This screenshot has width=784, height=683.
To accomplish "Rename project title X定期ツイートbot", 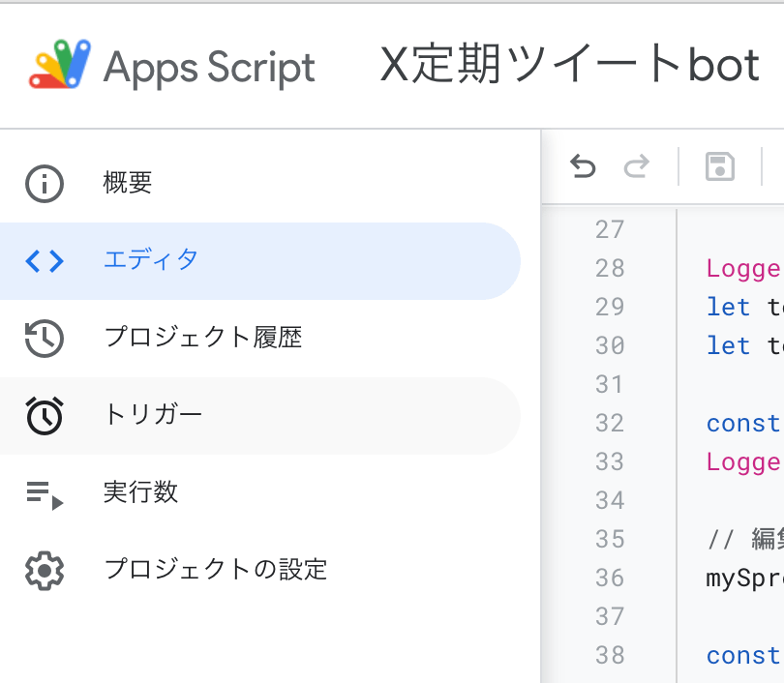I will coord(569,65).
